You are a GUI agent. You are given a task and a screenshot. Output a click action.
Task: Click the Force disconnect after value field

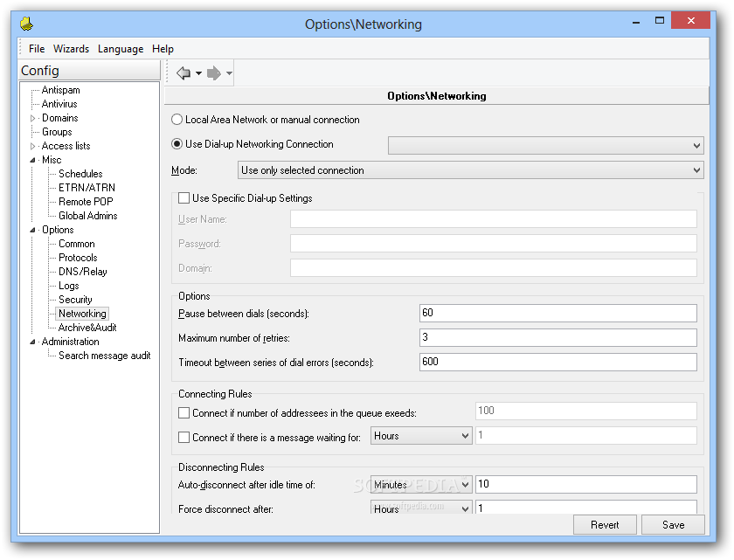(586, 508)
